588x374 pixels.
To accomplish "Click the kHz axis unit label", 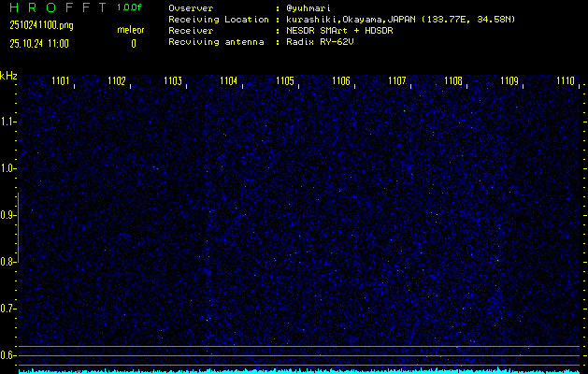I will [x=8, y=76].
